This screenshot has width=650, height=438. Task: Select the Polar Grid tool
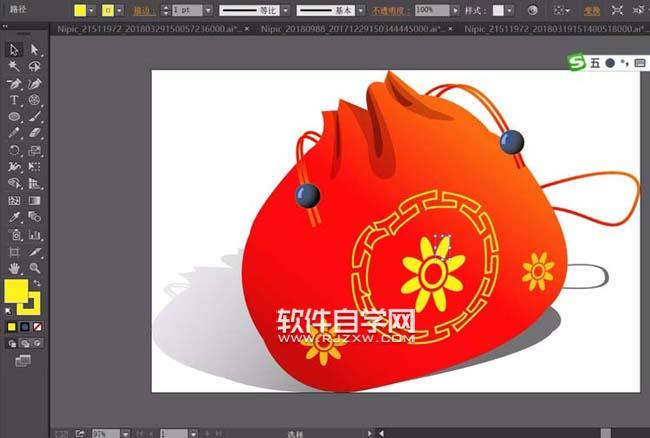(34, 100)
